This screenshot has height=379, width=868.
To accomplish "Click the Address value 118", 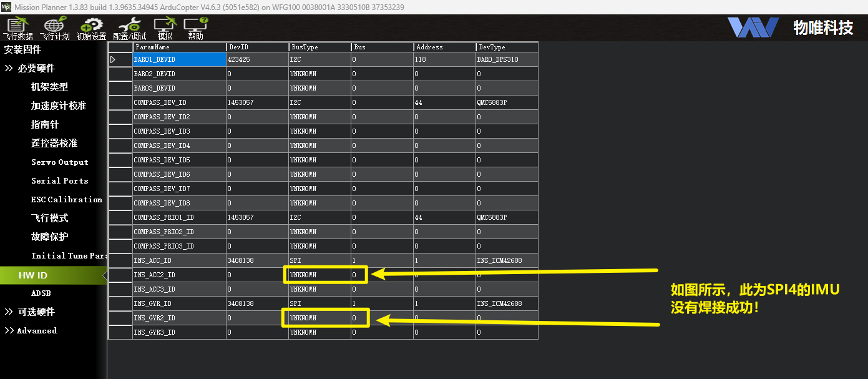I will click(x=444, y=59).
